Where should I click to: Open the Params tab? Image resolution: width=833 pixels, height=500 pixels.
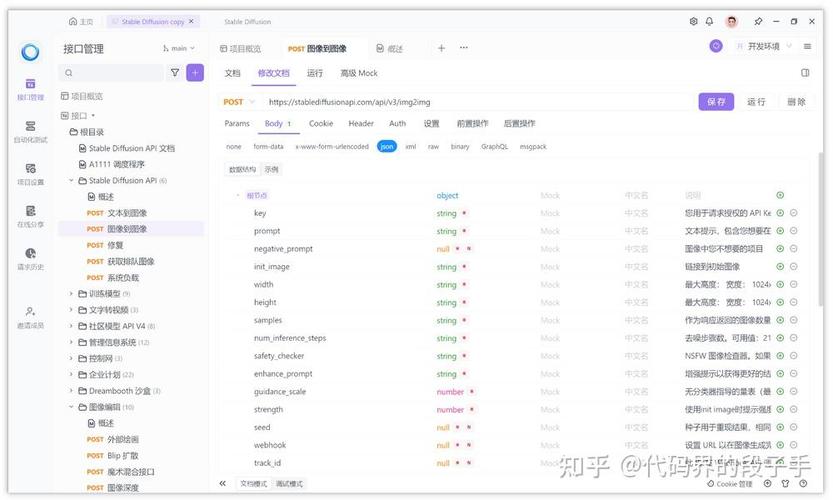pyautogui.click(x=237, y=123)
